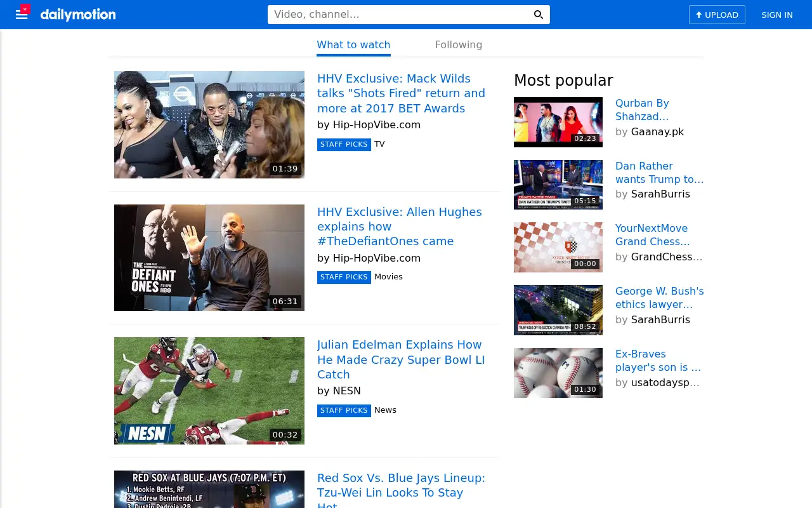Open the Red Sox Vs. Blue Jays Lineup link
The image size is (812, 508).
[401, 491]
